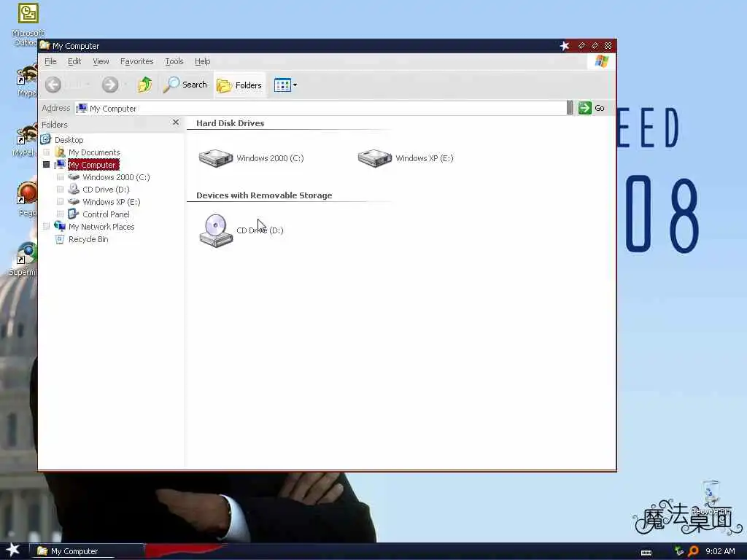Select My Computer in the folder tree
This screenshot has height=560, width=747.
tap(93, 165)
